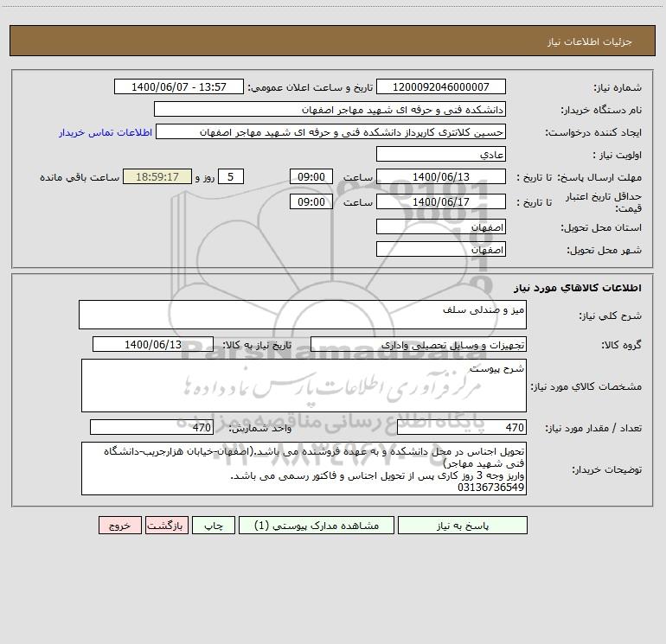Click the request creator field 'حسین کلانتری'
The height and width of the screenshot is (644, 666).
point(331,131)
